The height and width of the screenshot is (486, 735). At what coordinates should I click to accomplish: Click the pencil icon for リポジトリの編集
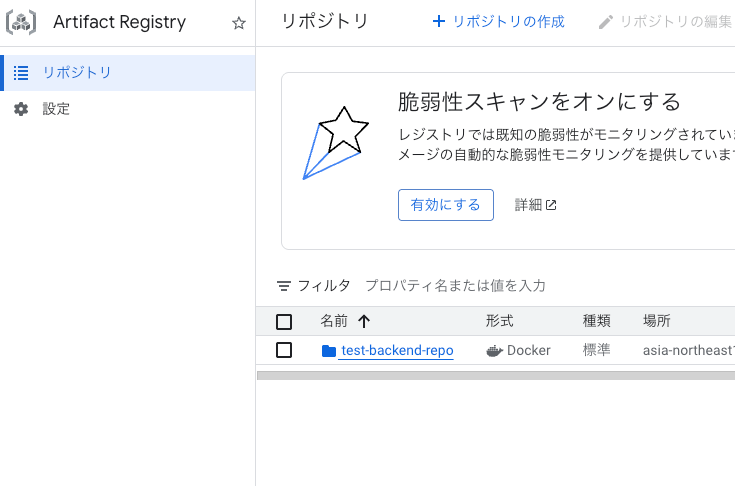(606, 22)
